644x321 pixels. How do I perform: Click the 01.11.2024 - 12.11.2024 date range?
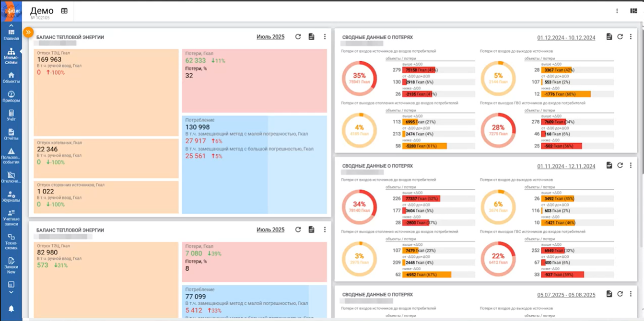(x=566, y=166)
